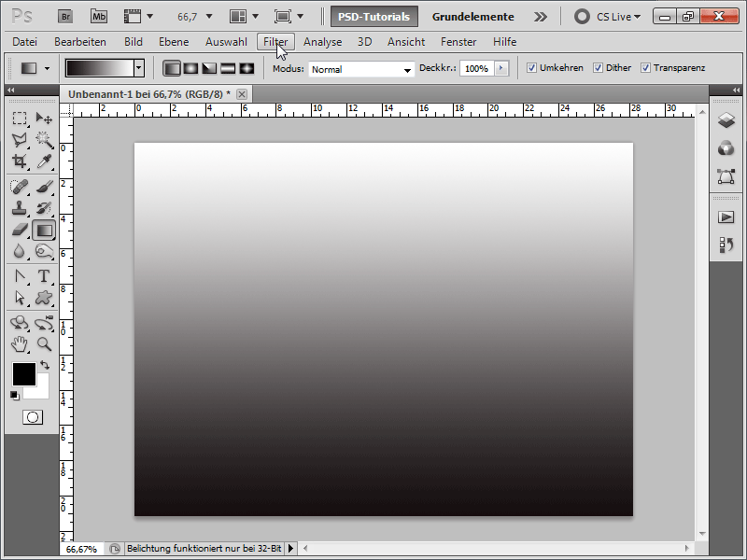Open the Channels panel icon
The height and width of the screenshot is (560, 747).
tap(726, 148)
